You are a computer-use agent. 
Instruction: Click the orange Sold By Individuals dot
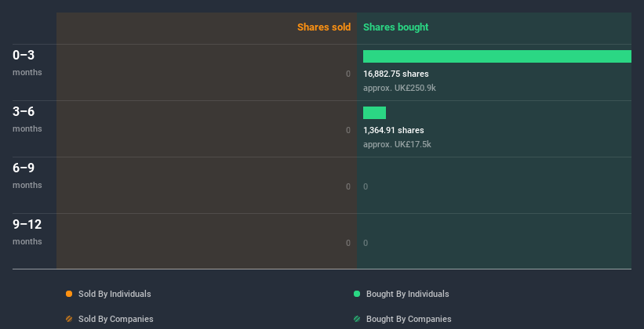[69, 294]
